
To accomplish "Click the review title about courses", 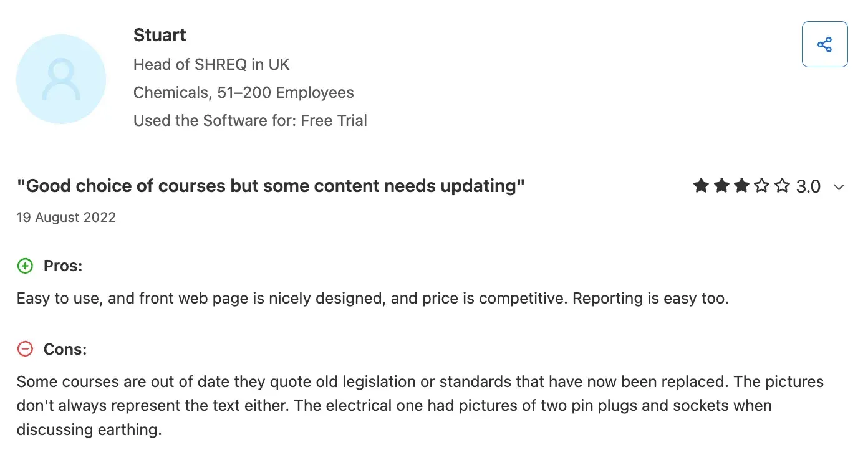I will [x=271, y=186].
